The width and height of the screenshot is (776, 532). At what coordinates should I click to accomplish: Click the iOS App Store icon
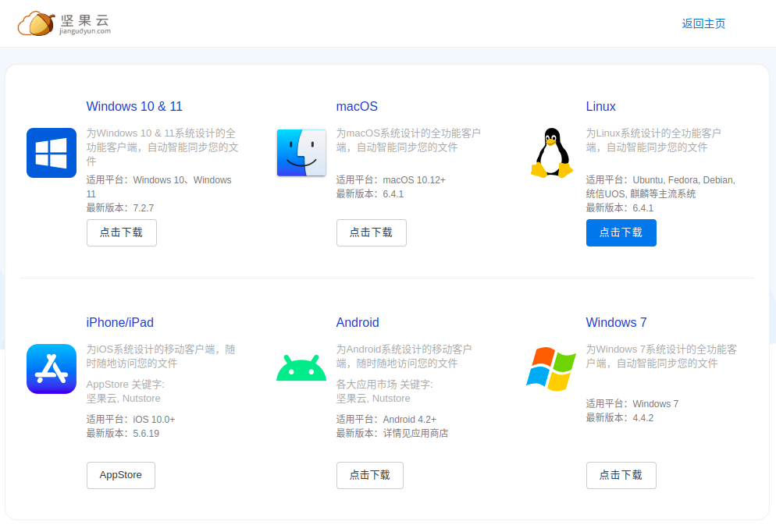tap(52, 369)
